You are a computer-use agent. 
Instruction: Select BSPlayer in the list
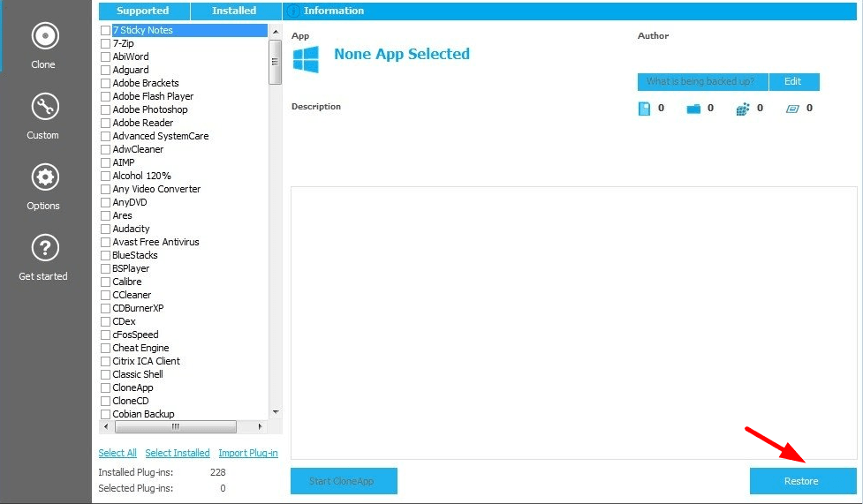point(131,268)
